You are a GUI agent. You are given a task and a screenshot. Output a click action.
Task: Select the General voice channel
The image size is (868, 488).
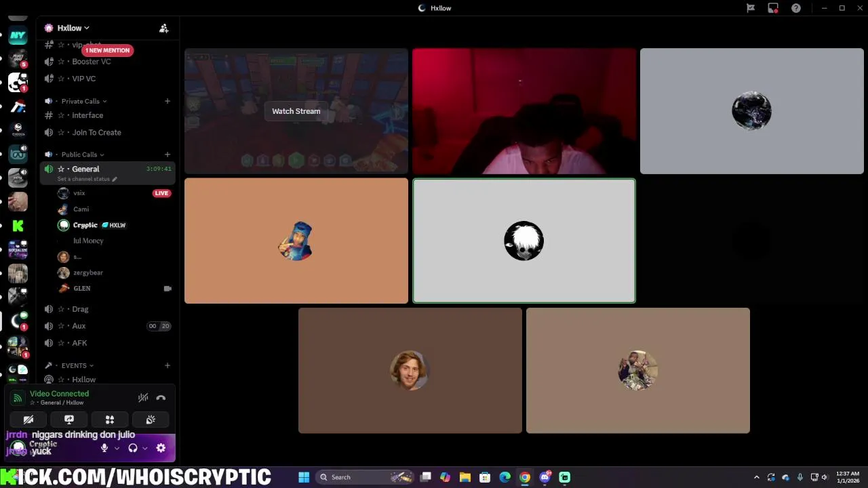(x=85, y=169)
